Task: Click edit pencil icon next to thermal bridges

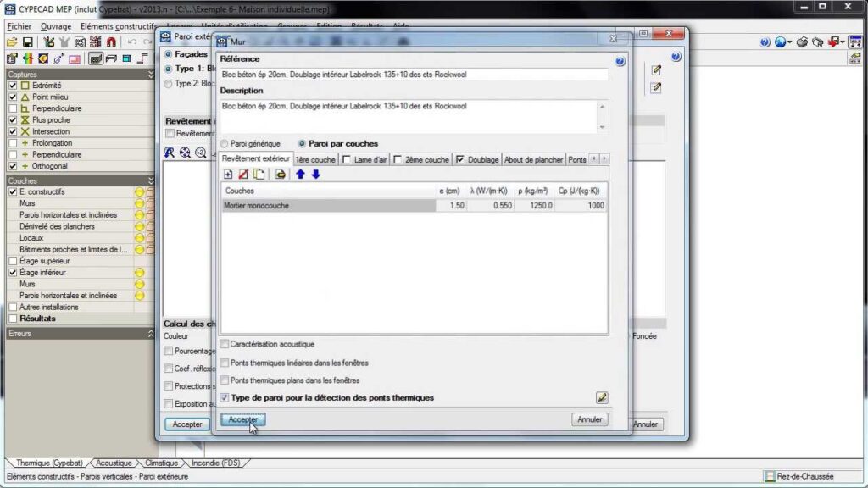Action: (602, 397)
